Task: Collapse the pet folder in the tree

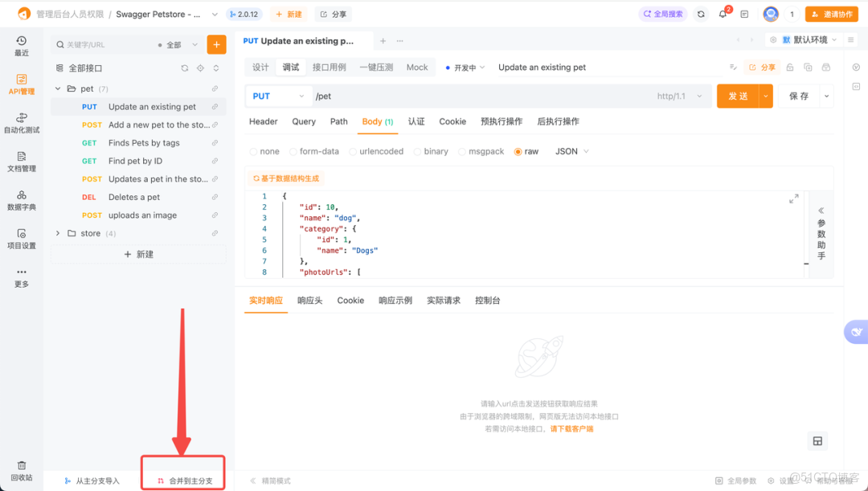Action: tap(57, 88)
